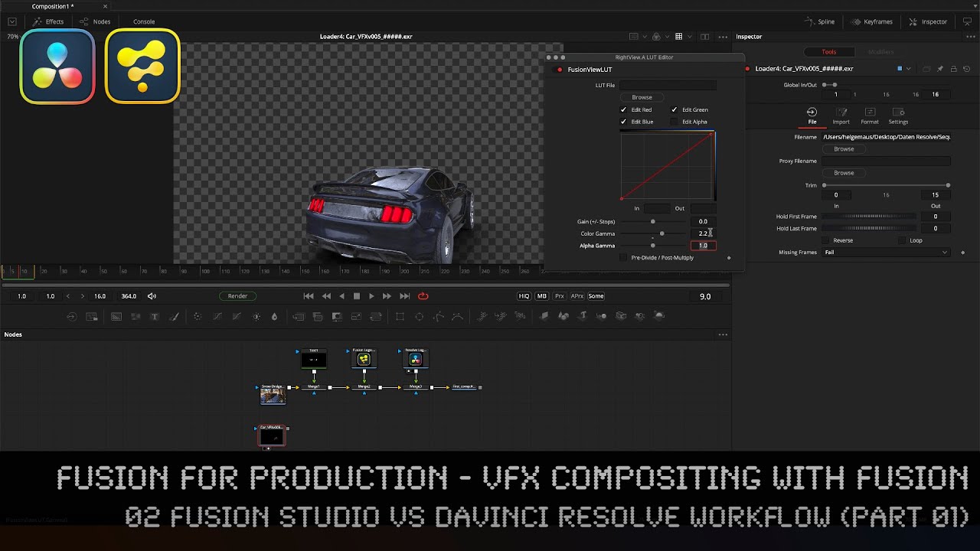Viewport: 980px width, 551px height.
Task: Select the Import tab icon
Action: coord(841,116)
